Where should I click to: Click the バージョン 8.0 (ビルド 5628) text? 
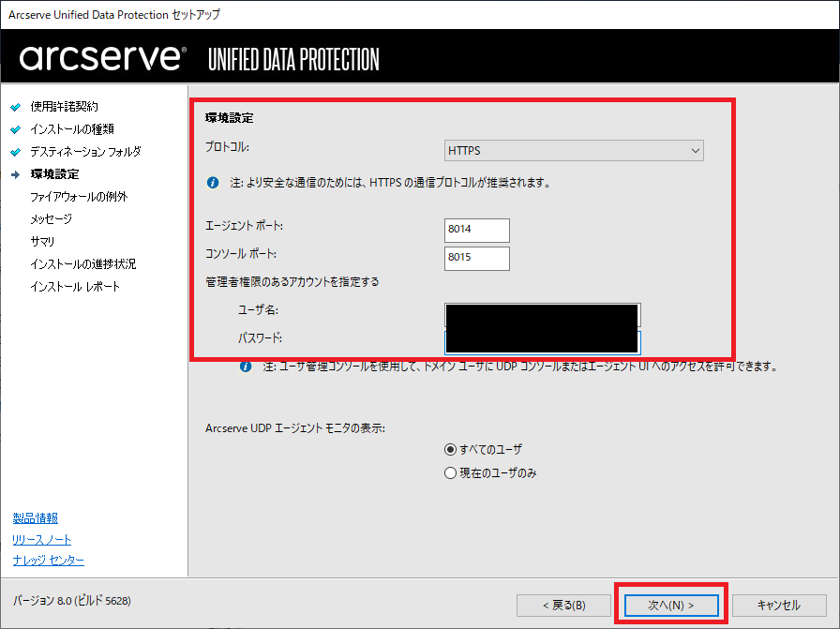coord(72,601)
